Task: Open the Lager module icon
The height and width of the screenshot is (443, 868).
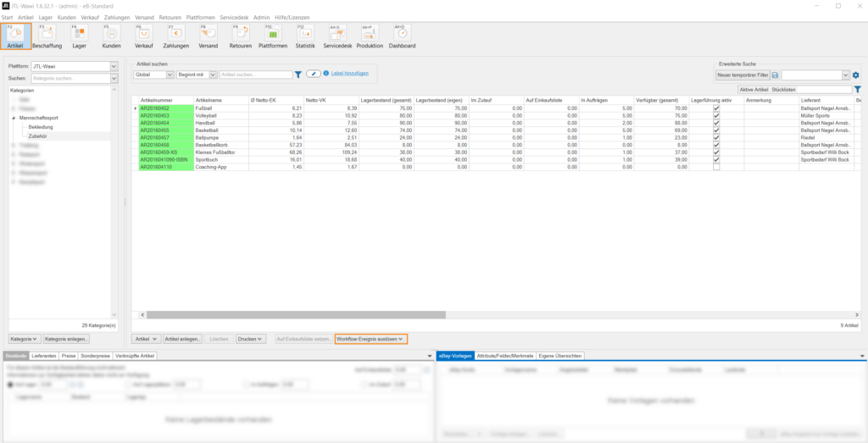Action: coord(78,36)
